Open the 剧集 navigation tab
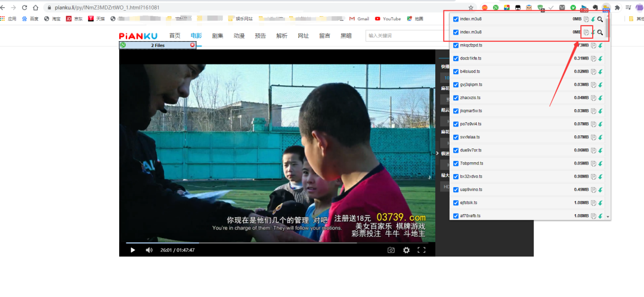Viewport: 644px width, 297px height. pyautogui.click(x=217, y=36)
